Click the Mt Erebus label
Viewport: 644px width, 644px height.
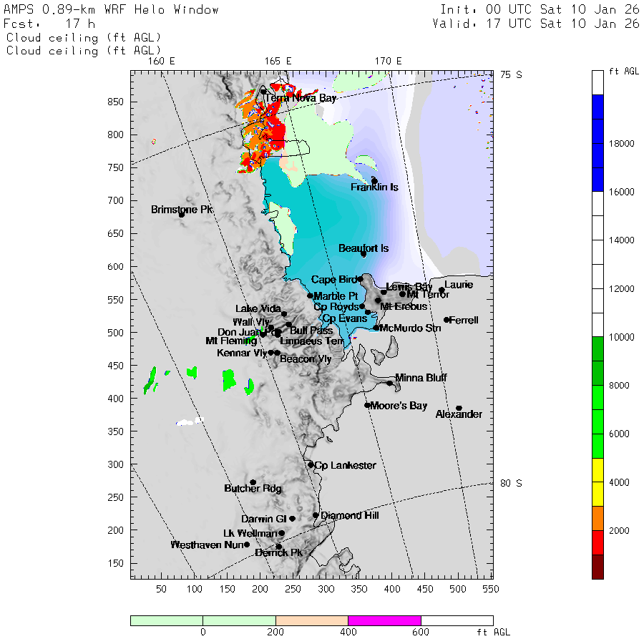click(x=404, y=306)
